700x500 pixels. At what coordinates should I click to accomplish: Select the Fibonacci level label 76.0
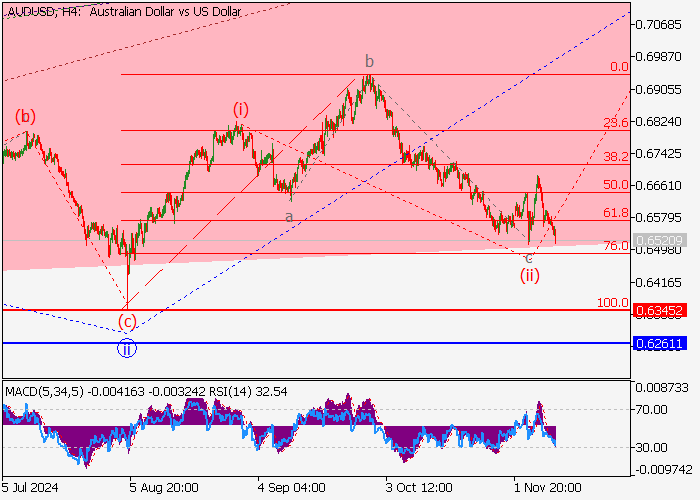point(616,246)
